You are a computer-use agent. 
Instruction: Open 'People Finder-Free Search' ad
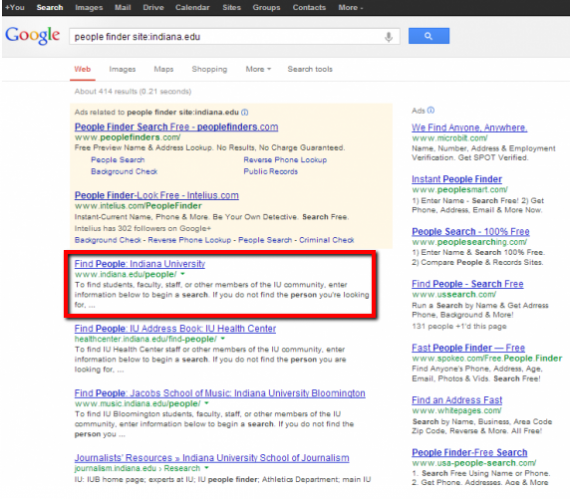[x=469, y=452]
